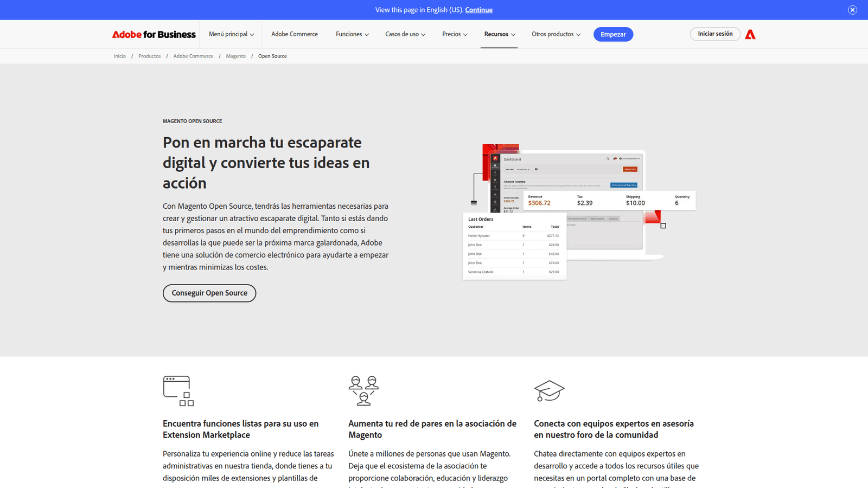Click the MAGENTO OPEN SOURCE label
The height and width of the screenshot is (488, 868).
point(192,121)
